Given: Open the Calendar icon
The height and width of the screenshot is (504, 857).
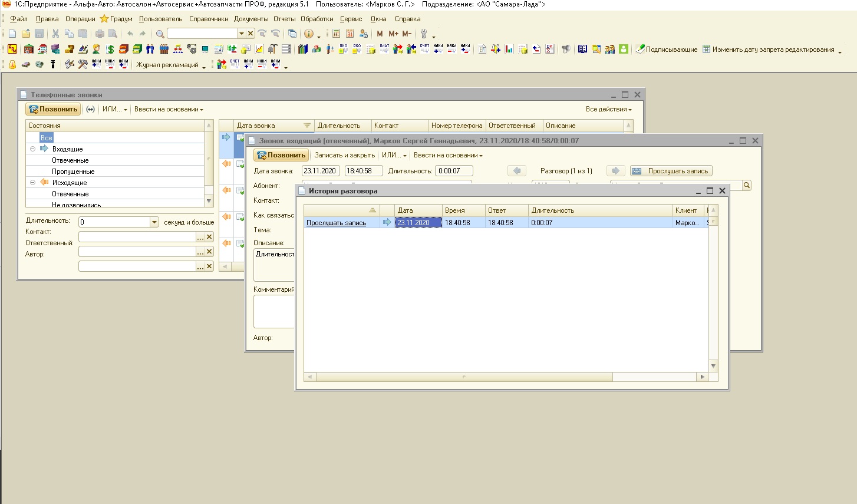Looking at the screenshot, I should point(350,34).
